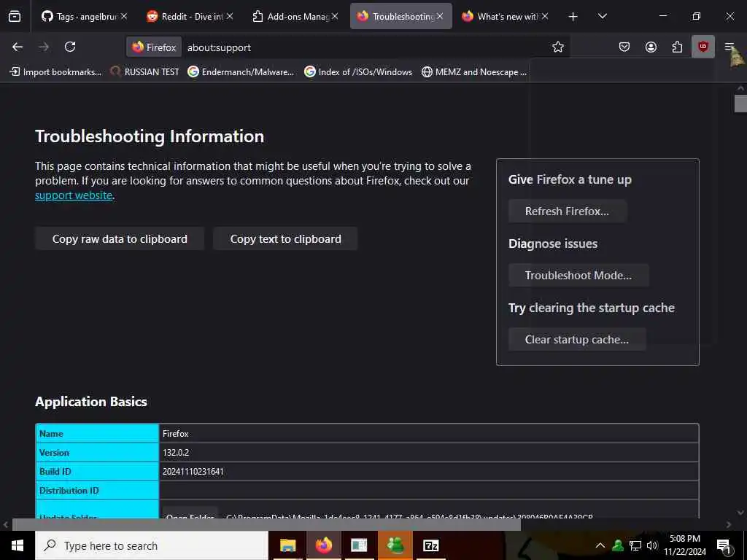Click Copy raw data to clipboard

point(120,238)
